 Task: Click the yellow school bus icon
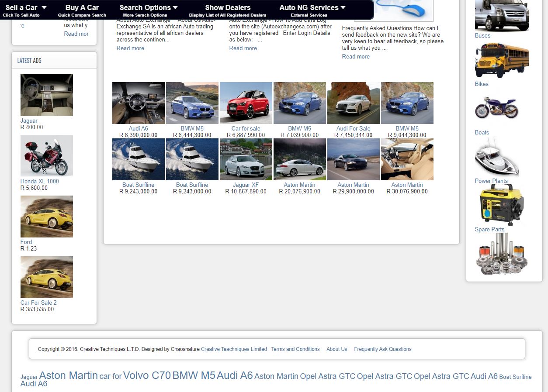pyautogui.click(x=501, y=60)
